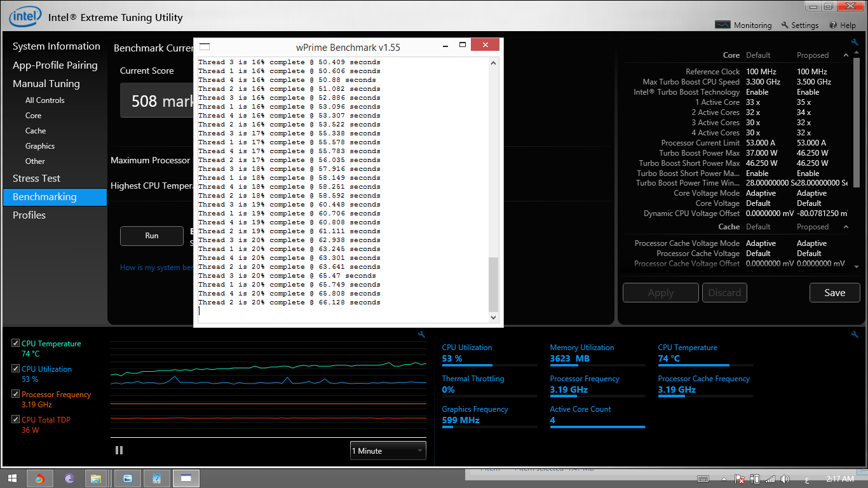Open Action Center flag icon
The image size is (868, 488).
pos(740,478)
